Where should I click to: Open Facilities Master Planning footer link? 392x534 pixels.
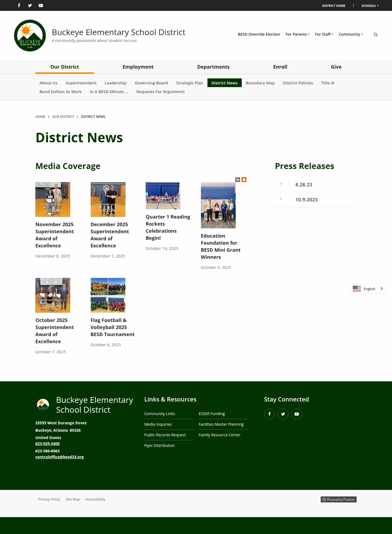(221, 424)
